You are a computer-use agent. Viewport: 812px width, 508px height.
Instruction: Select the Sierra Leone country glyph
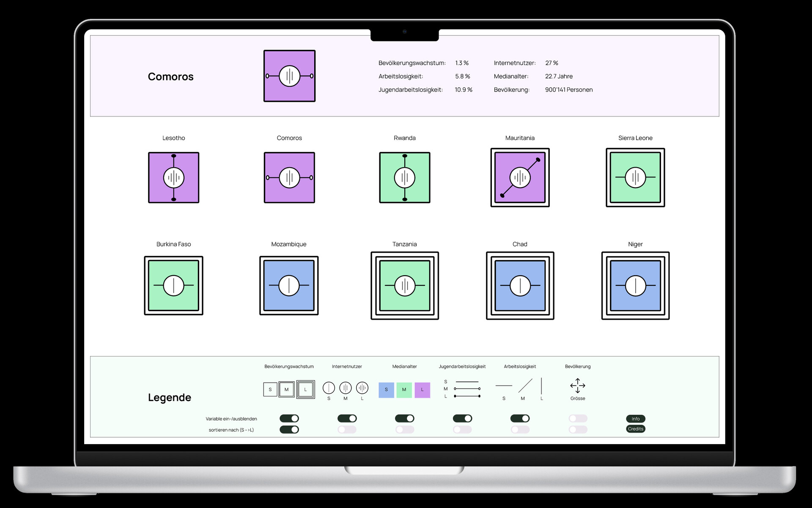click(635, 177)
